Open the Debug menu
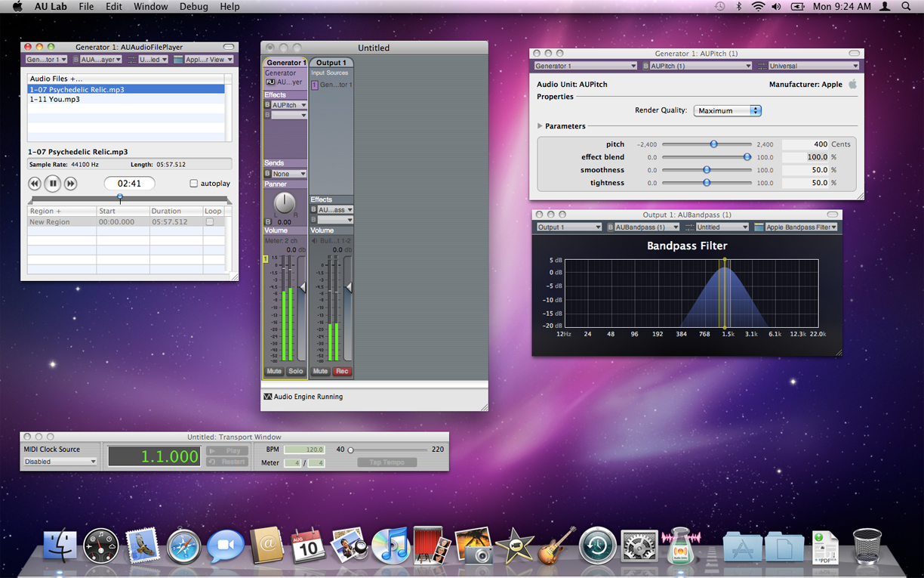Image resolution: width=924 pixels, height=578 pixels. coord(194,6)
